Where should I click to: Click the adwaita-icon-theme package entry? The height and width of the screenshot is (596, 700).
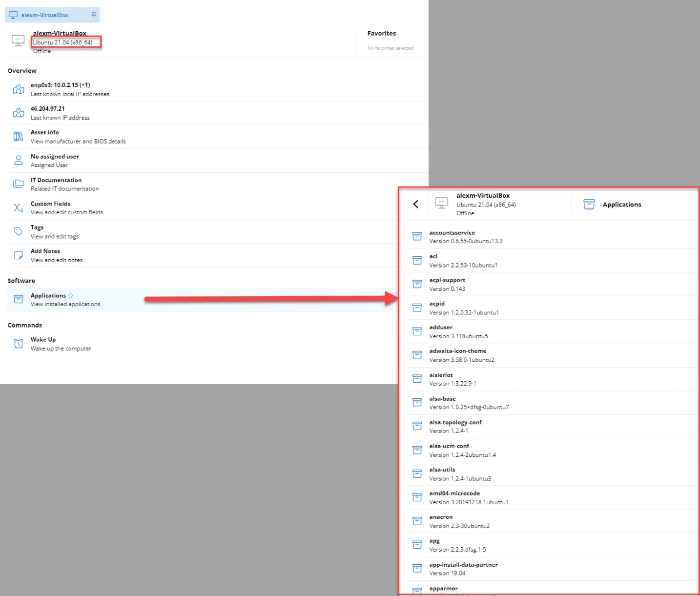click(457, 351)
